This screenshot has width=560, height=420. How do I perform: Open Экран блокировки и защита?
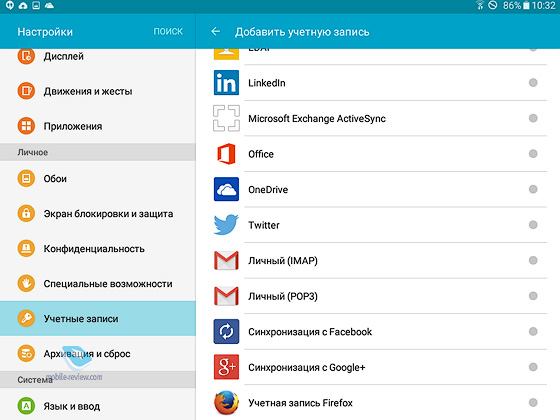(98, 213)
